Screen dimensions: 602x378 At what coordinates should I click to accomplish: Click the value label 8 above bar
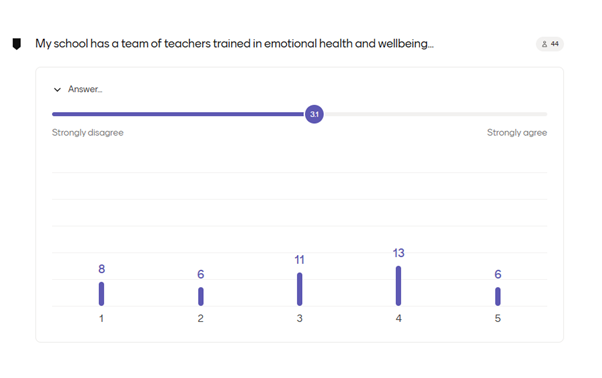click(x=101, y=269)
